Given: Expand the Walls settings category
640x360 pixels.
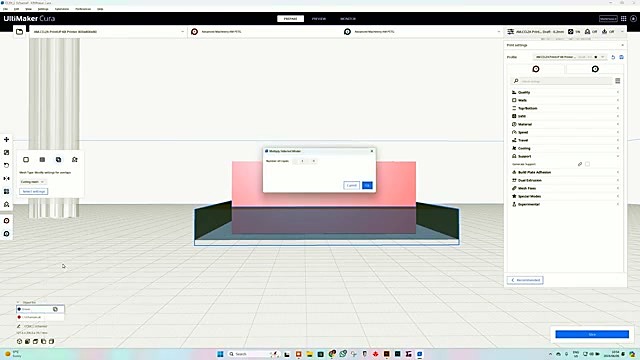Looking at the screenshot, I should (565, 100).
